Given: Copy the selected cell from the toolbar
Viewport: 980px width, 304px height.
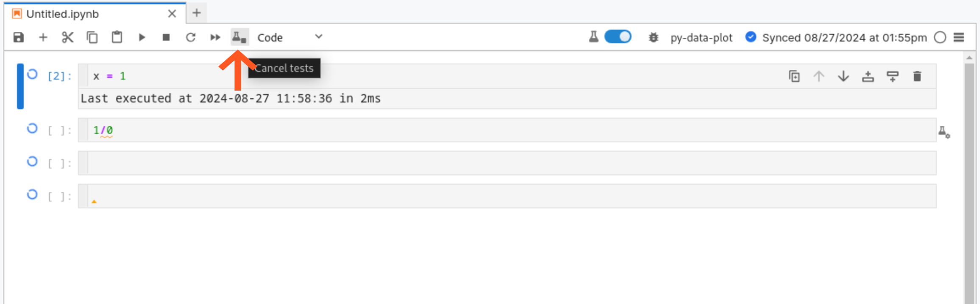Looking at the screenshot, I should click(x=92, y=38).
